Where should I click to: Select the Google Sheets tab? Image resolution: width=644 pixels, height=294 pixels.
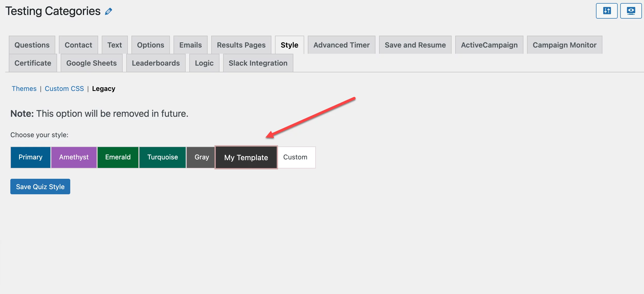[x=91, y=63]
